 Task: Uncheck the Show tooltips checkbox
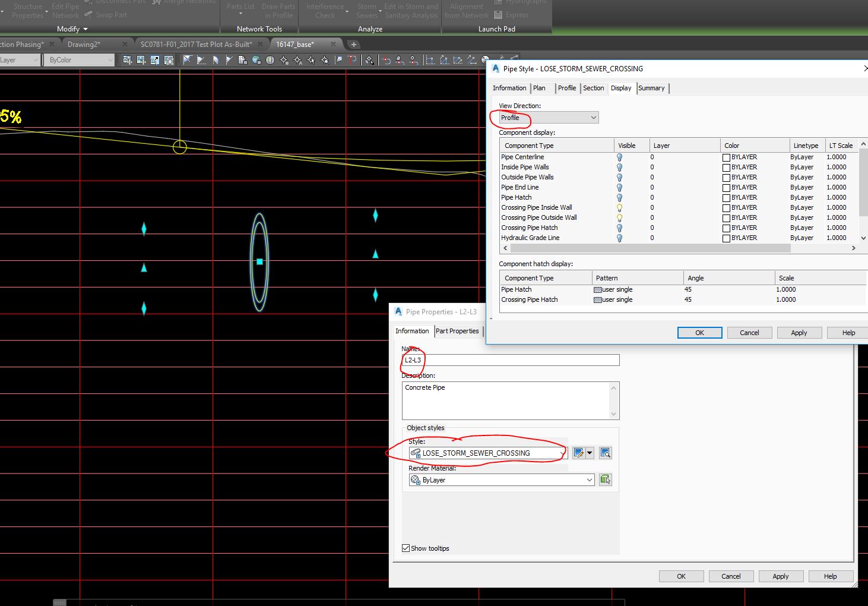coord(406,548)
